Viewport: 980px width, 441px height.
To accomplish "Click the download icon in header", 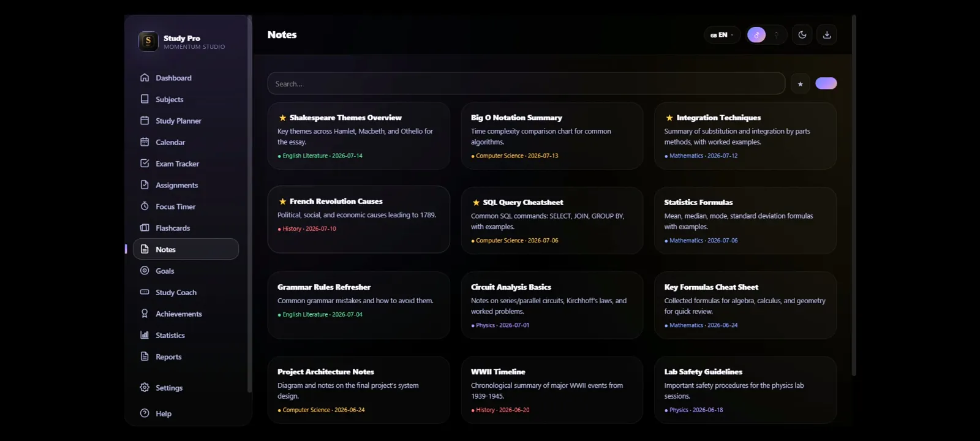I will click(x=827, y=35).
